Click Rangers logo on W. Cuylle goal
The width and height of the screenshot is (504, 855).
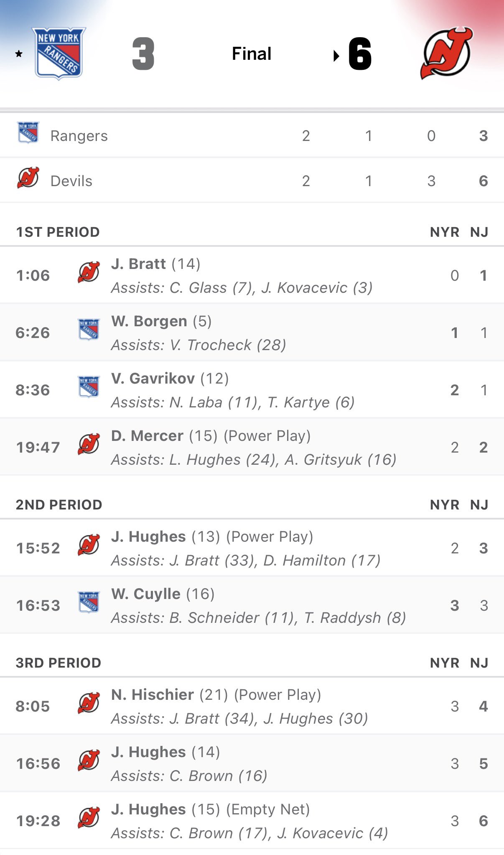pyautogui.click(x=89, y=602)
